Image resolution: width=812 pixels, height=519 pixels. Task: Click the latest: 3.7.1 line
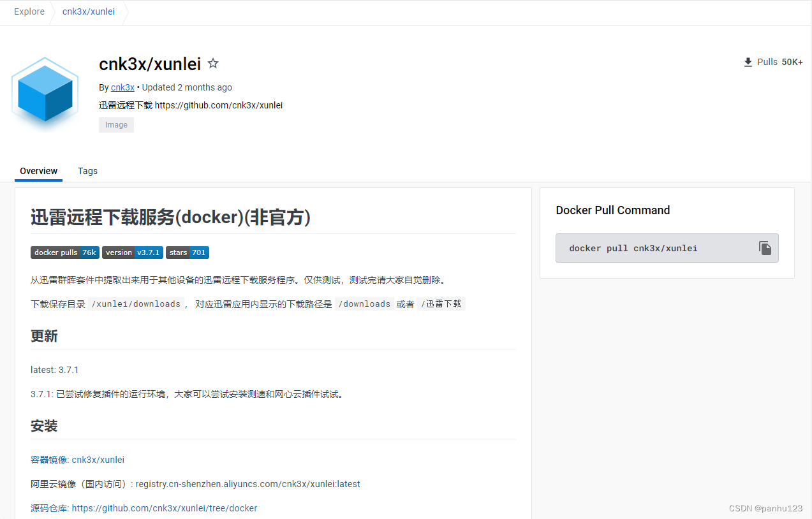55,370
